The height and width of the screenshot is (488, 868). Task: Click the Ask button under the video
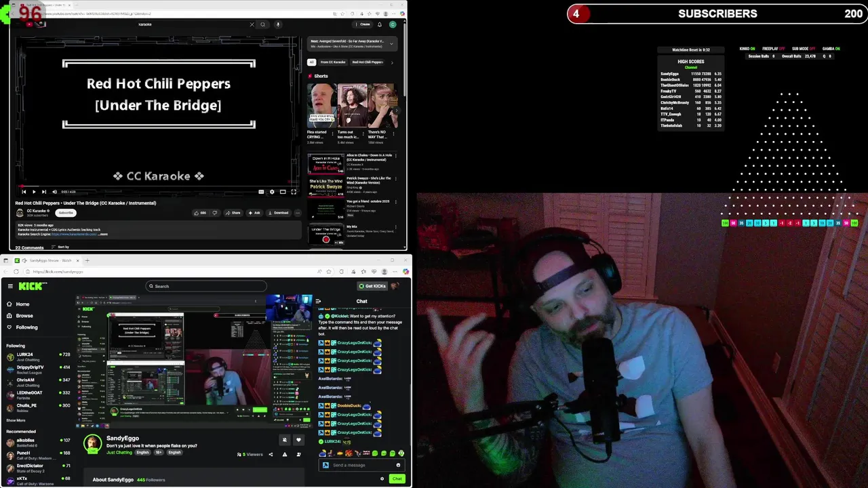pos(254,213)
